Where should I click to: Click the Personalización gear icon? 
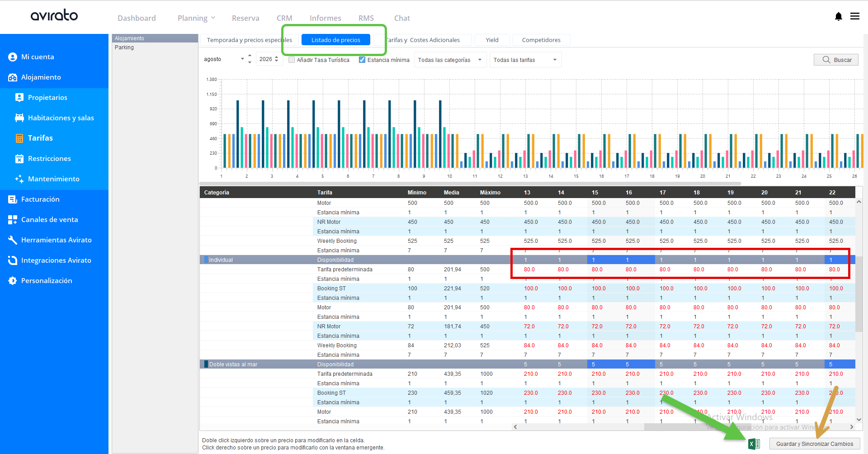13,281
